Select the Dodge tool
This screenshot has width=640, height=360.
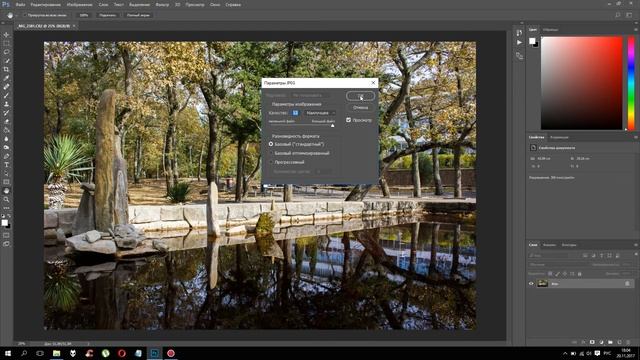pyautogui.click(x=6, y=147)
